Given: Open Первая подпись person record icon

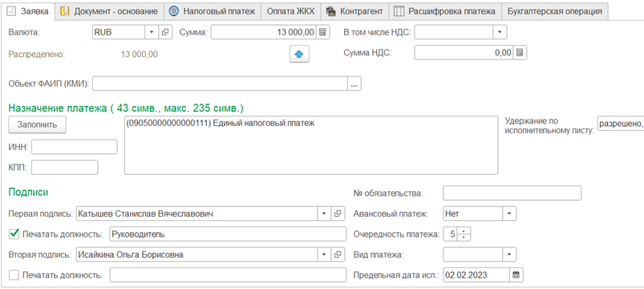Looking at the screenshot, I should 338,214.
